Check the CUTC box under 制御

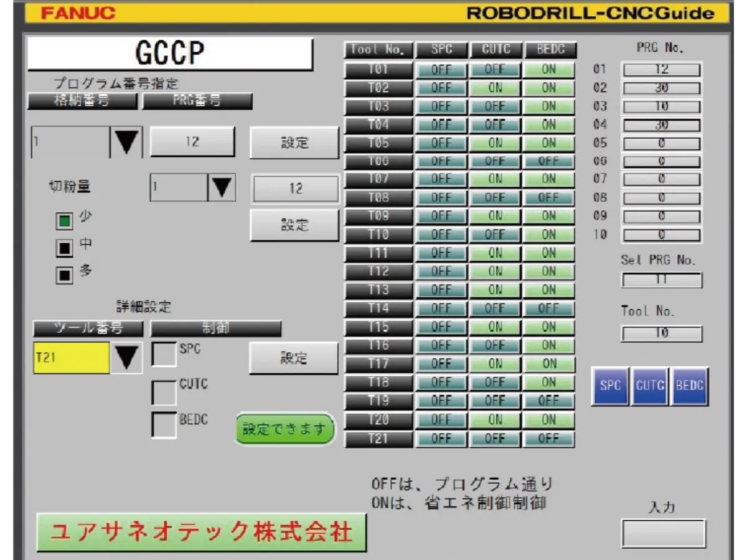click(x=164, y=391)
